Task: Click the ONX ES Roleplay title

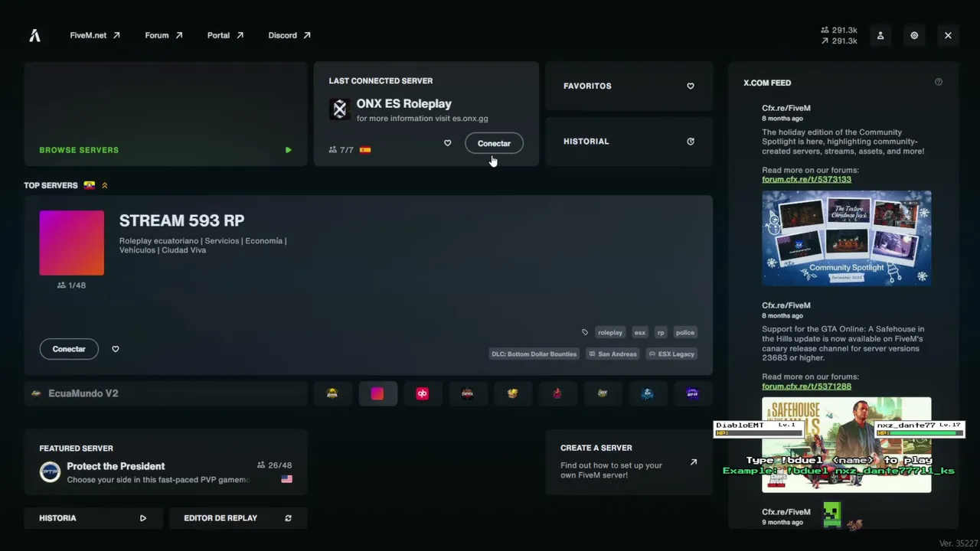Action: (404, 104)
